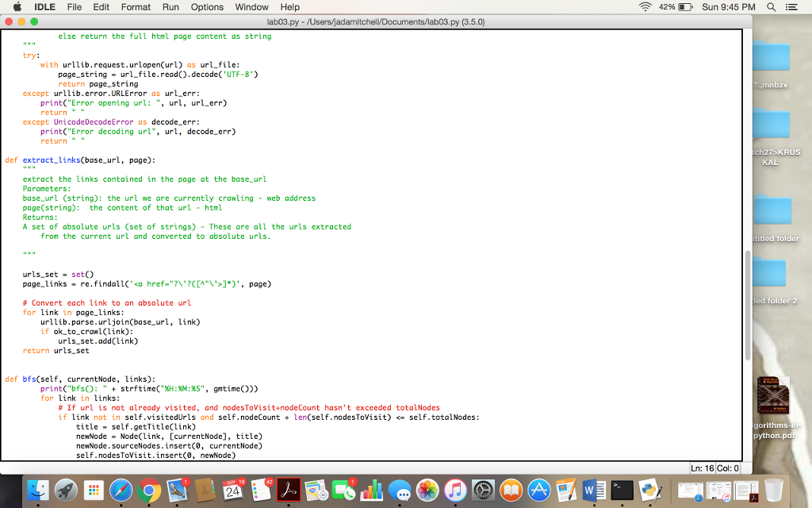The height and width of the screenshot is (508, 812).
Task: Open Mail from the Dock
Action: pyautogui.click(x=176, y=492)
